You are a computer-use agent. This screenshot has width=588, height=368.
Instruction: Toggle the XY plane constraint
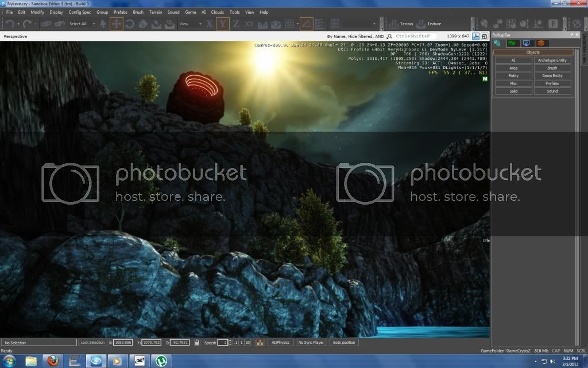tap(249, 24)
